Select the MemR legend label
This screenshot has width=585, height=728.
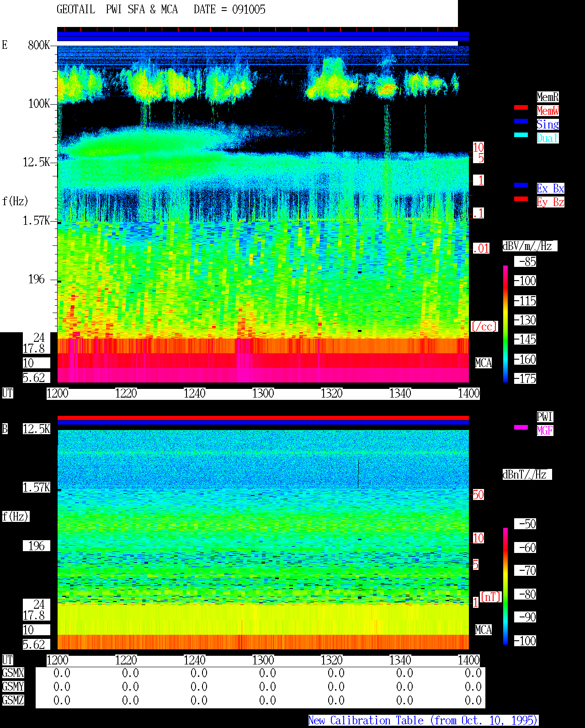tap(548, 97)
